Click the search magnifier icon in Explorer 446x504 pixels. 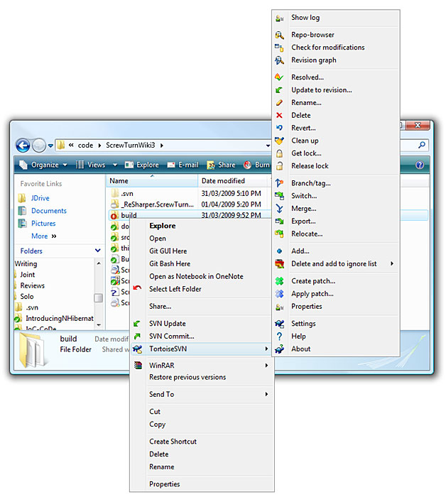422,146
